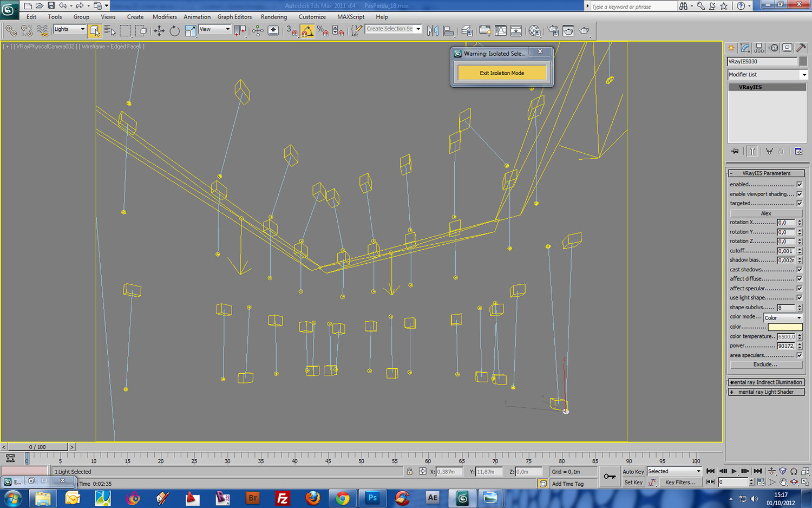Open the Hierarchy command panel tab
This screenshot has width=812, height=508.
759,48
